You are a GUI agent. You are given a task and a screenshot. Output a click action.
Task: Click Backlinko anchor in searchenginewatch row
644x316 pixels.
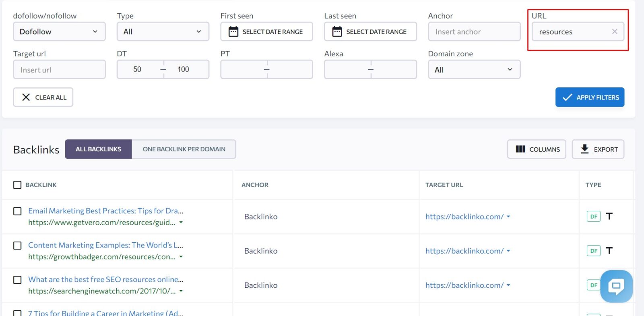261,285
